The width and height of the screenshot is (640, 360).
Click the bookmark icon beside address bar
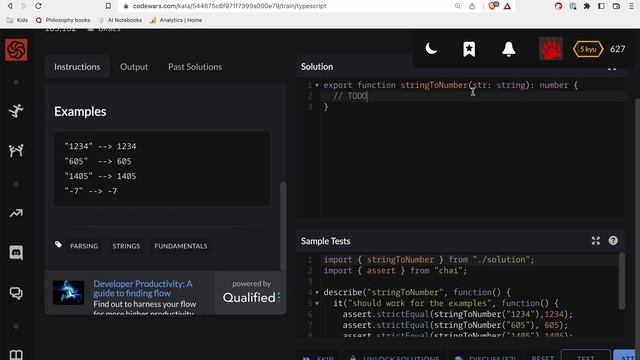(x=108, y=6)
